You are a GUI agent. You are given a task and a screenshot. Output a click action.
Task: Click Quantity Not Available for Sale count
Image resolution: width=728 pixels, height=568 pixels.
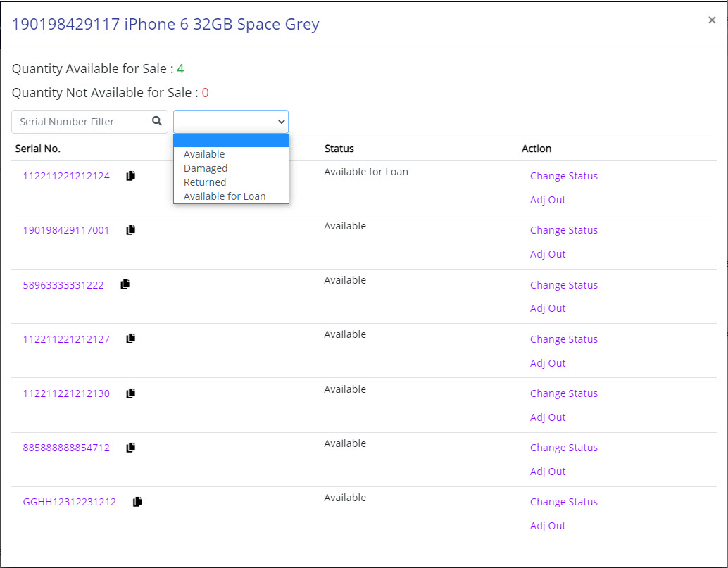[x=205, y=93]
